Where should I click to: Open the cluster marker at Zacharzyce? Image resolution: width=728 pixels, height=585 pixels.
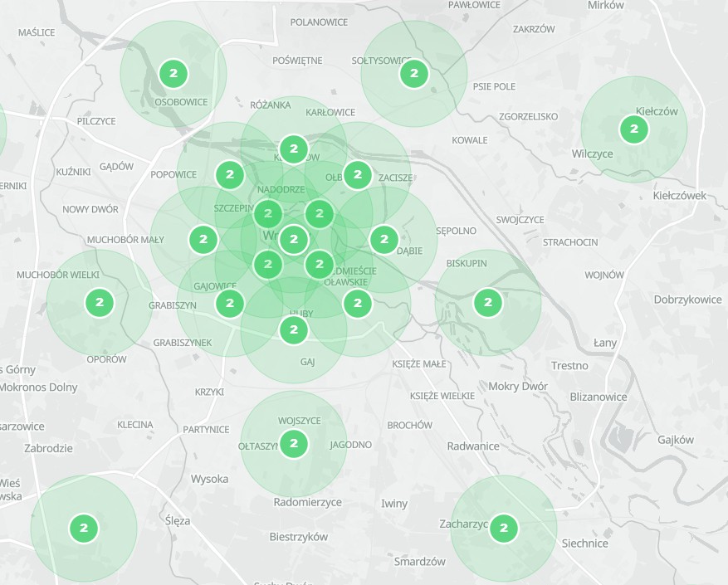[x=503, y=528]
